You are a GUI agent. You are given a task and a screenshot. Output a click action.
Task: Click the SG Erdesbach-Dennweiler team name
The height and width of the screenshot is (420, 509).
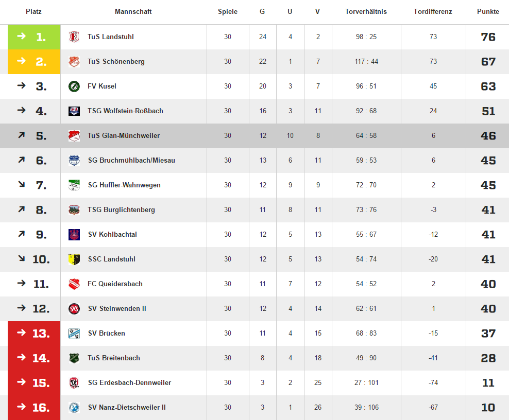pyautogui.click(x=129, y=383)
